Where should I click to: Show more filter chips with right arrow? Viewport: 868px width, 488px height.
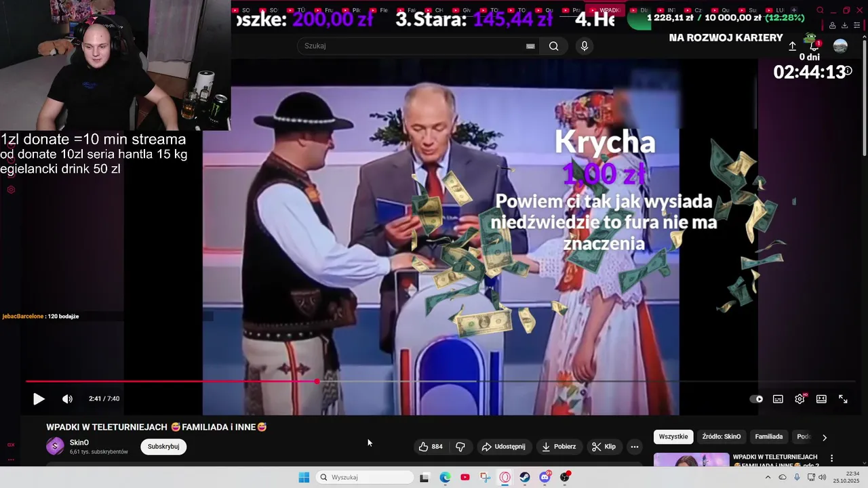point(825,437)
